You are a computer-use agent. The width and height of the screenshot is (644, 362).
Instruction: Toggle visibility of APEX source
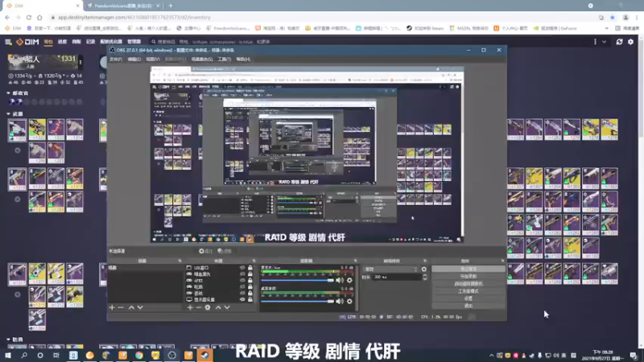pyautogui.click(x=242, y=280)
